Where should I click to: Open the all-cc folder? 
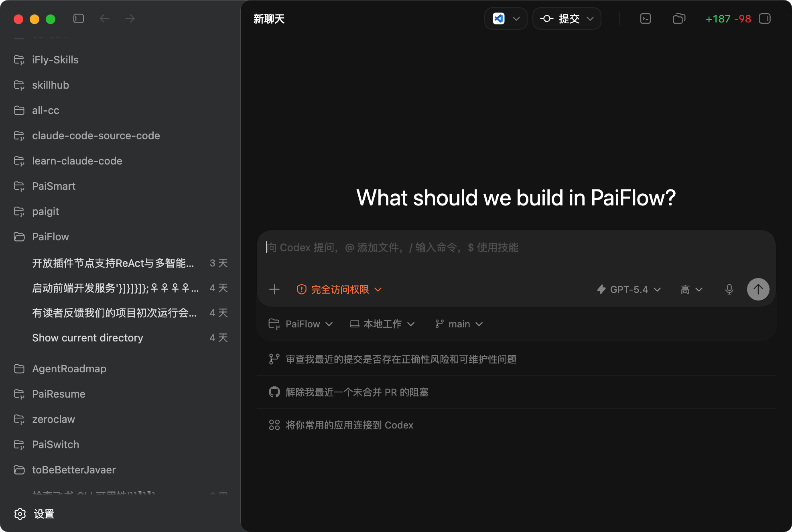tap(120, 110)
